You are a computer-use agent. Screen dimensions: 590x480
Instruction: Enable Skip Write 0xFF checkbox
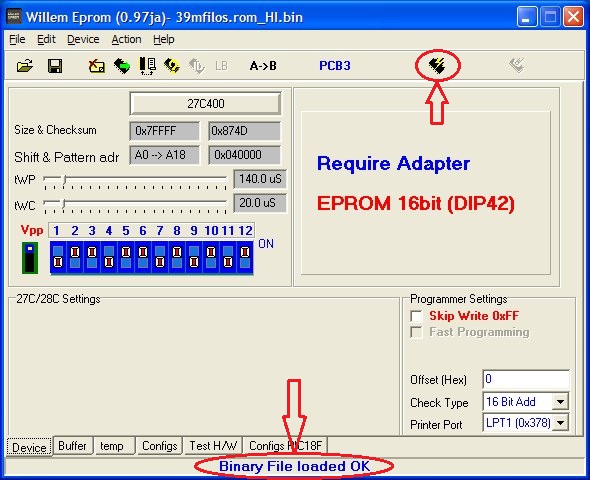(x=417, y=316)
